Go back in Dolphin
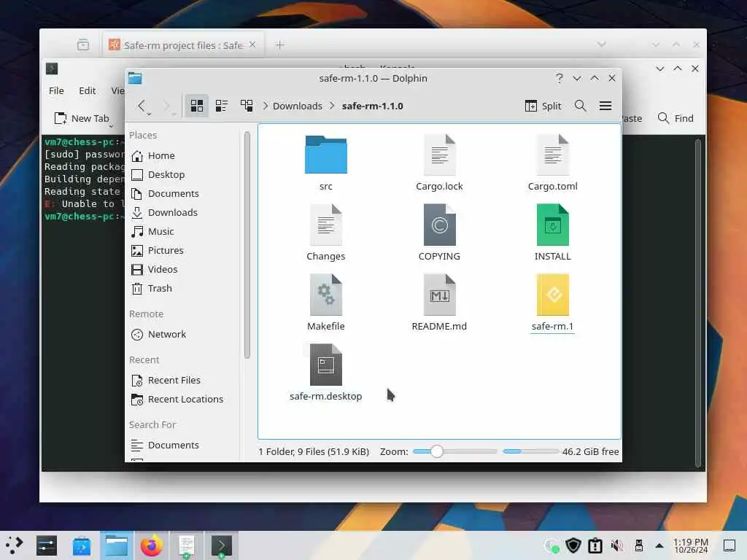Viewport: 747px width, 560px height. click(x=141, y=106)
